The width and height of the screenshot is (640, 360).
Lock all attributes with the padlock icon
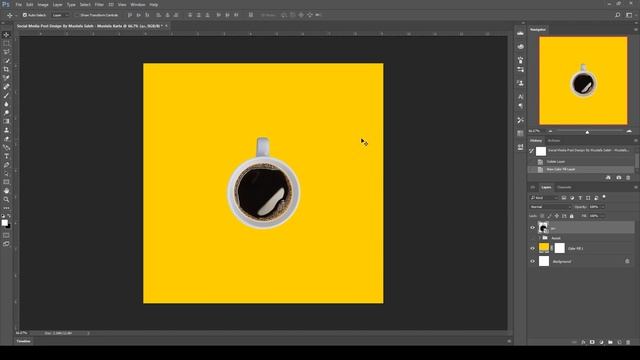point(571,216)
